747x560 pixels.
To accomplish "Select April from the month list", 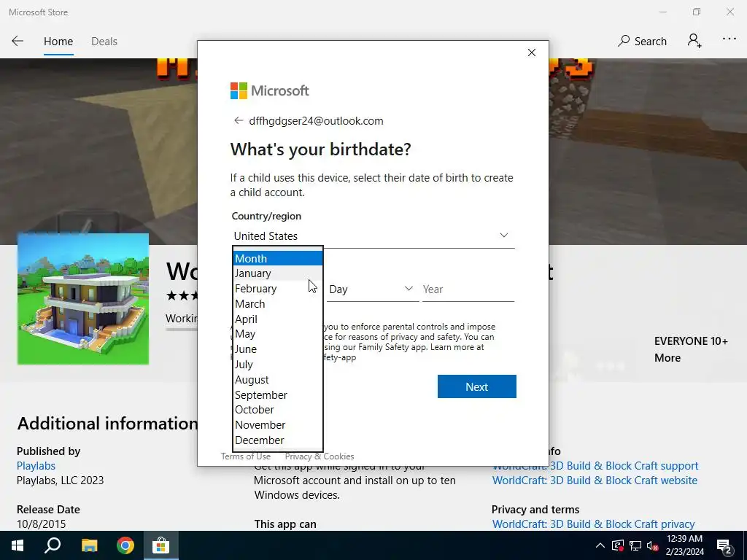I will tap(278, 319).
